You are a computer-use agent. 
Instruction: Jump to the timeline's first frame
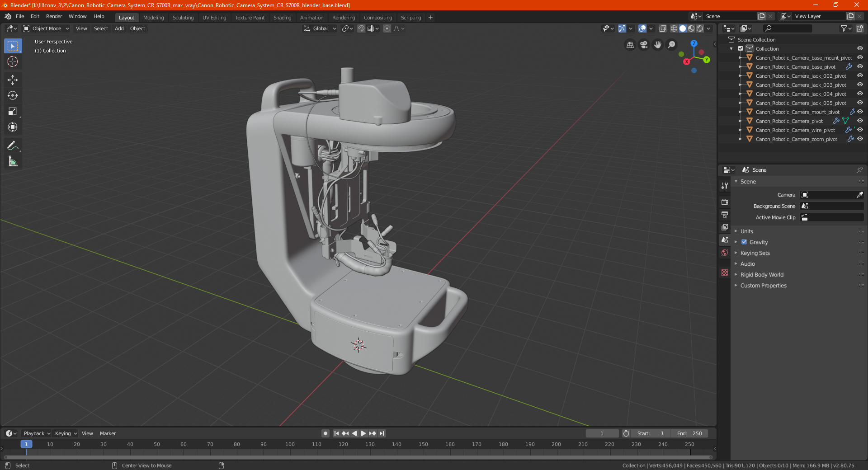coord(336,433)
